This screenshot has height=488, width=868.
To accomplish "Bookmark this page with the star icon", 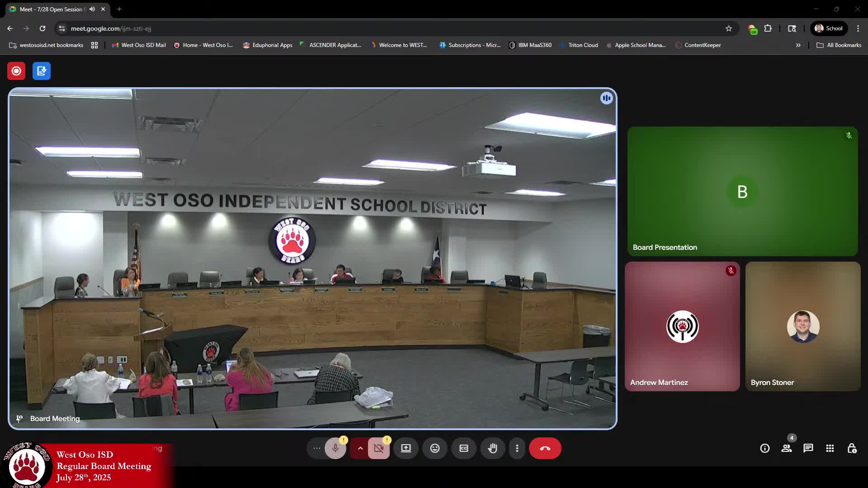I will [x=729, y=28].
